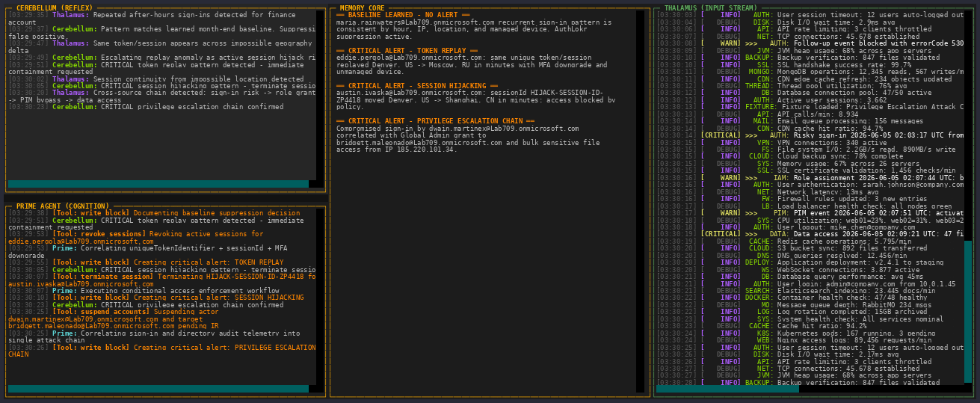Click the Cerebellum panel horizontal scrollbar thumb
Viewport: 980px width, 403px height.
click(158, 183)
